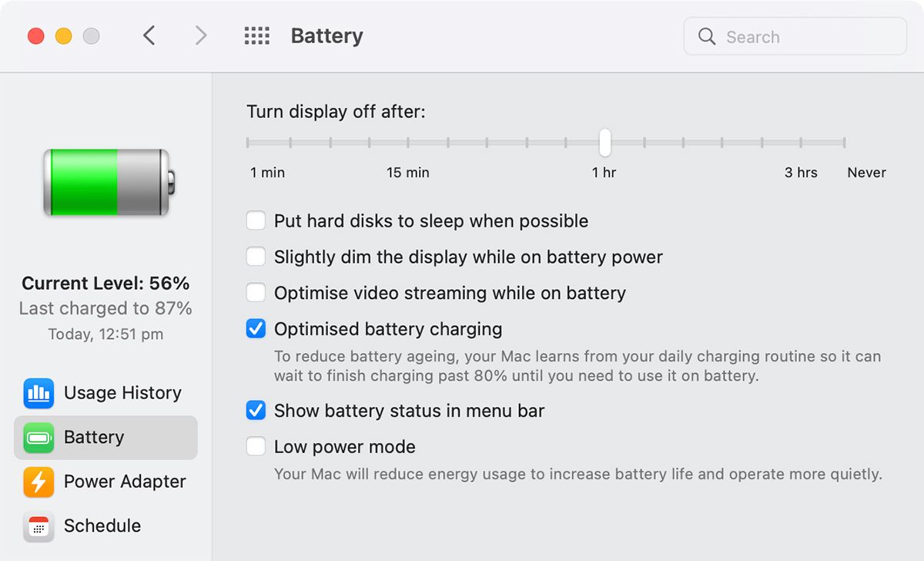
Task: Tick Optimise video streaming while on battery
Action: pyautogui.click(x=256, y=293)
